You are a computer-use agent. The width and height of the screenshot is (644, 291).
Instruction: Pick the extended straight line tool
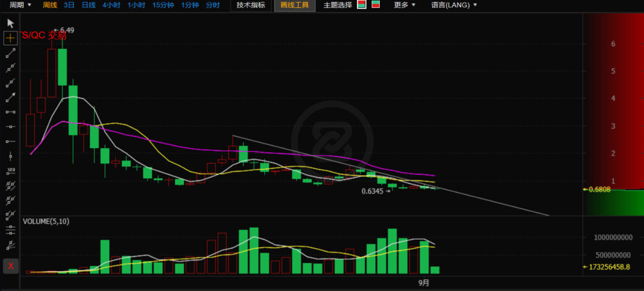(11, 68)
